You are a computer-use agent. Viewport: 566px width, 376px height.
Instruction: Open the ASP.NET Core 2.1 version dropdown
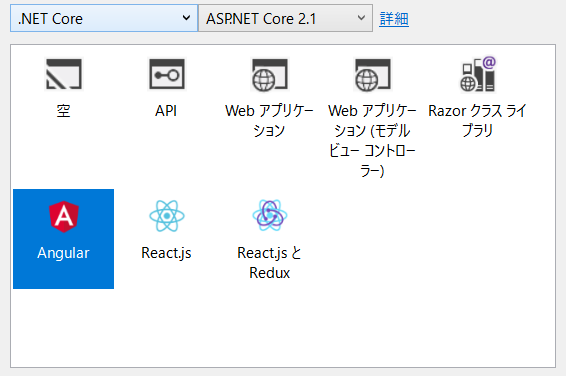285,18
